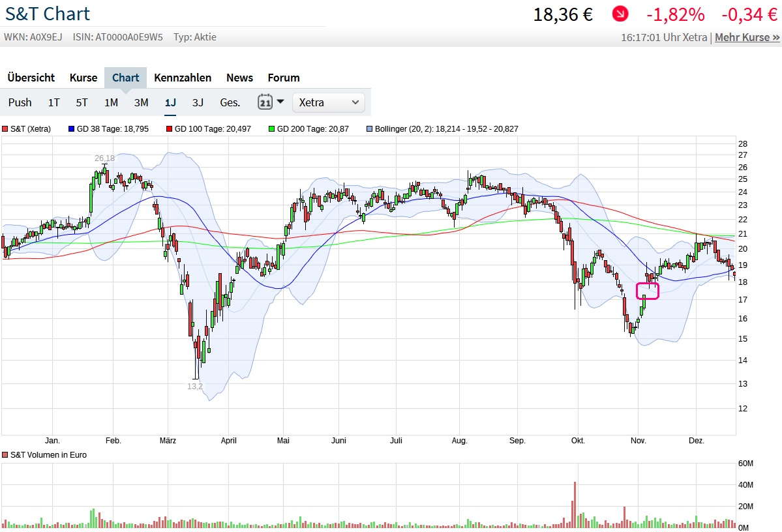
Task: Activate the Push live-update view
Action: pos(20,102)
